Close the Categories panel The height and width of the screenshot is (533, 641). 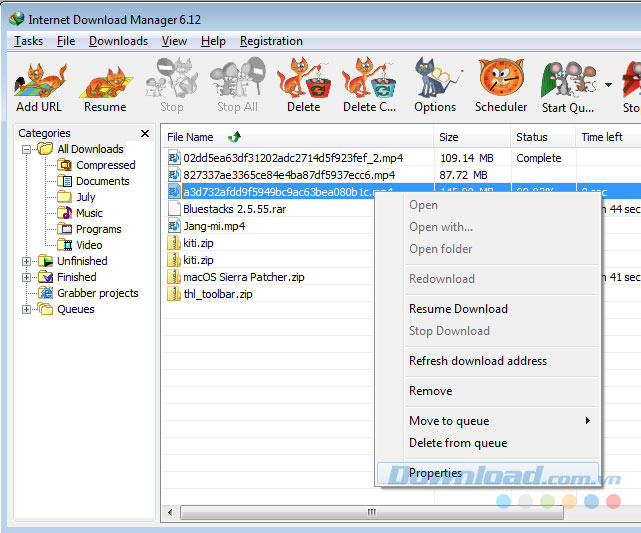pyautogui.click(x=145, y=134)
